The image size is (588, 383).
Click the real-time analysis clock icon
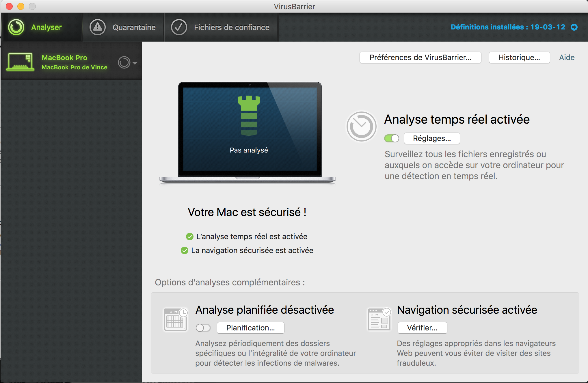(361, 127)
